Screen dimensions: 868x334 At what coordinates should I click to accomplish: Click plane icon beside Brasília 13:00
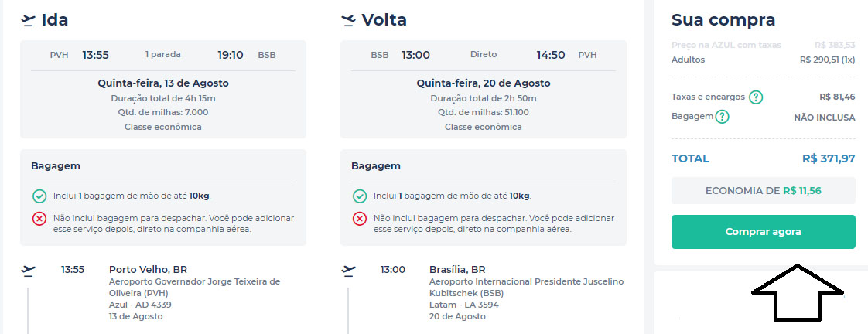(349, 271)
